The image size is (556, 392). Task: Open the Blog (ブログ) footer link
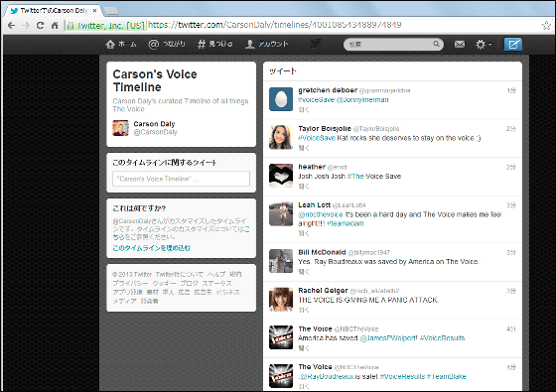point(189,283)
